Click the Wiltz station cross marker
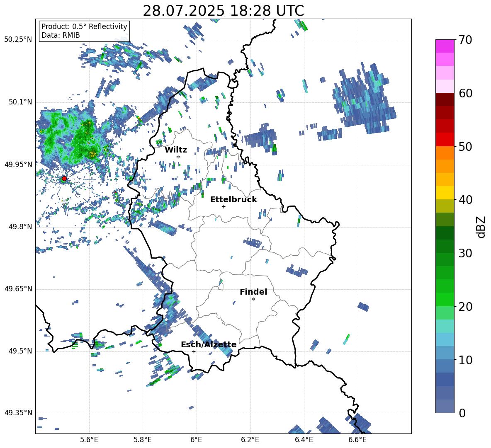Image resolution: width=491 pixels, height=448 pixels. click(x=178, y=157)
